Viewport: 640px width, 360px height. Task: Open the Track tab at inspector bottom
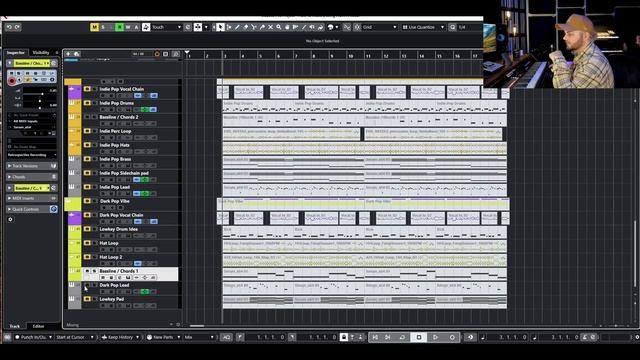(15, 326)
